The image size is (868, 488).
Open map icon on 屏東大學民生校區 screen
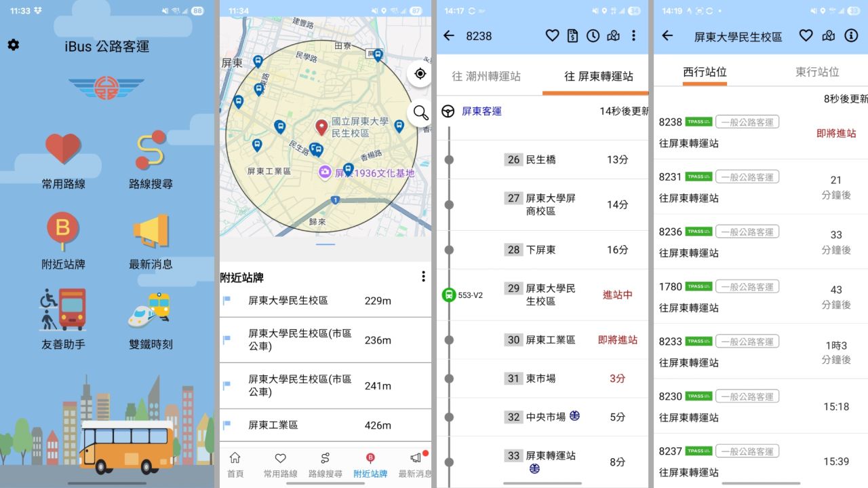click(x=828, y=35)
